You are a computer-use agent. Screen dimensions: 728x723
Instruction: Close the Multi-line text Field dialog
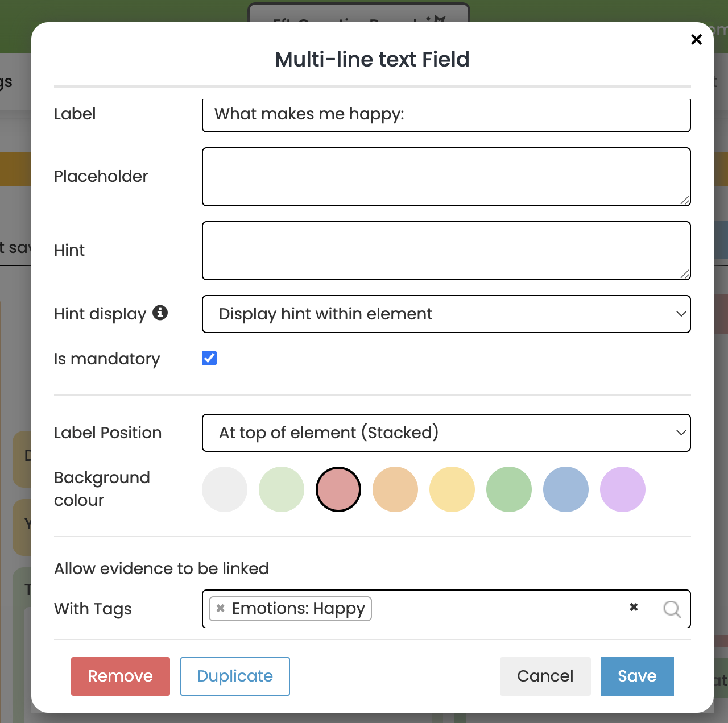coord(696,40)
